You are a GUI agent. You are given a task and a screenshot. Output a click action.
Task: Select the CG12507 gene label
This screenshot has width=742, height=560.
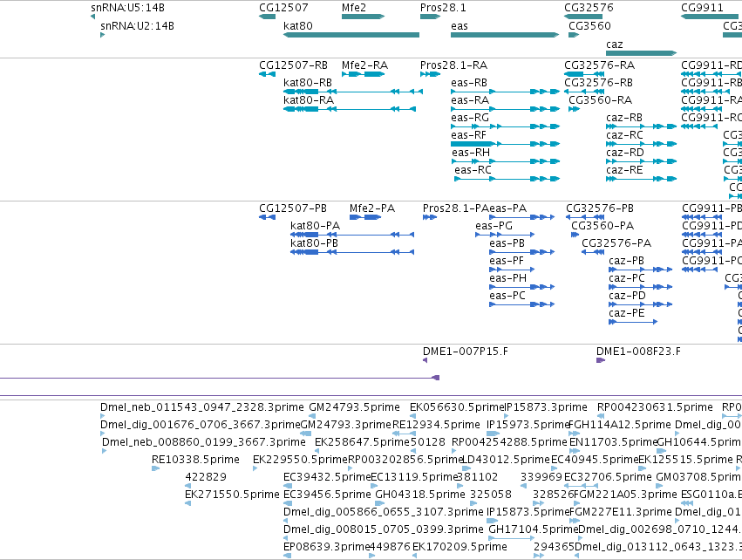click(x=283, y=8)
